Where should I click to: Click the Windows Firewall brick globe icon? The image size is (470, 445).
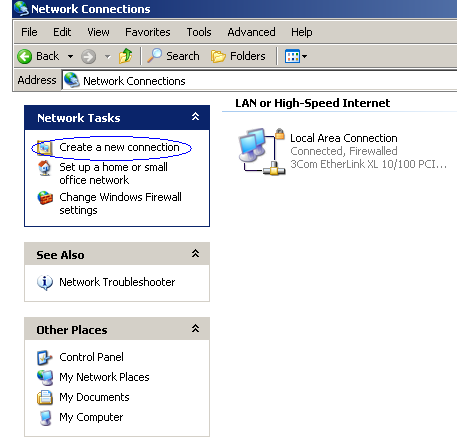[x=45, y=198]
